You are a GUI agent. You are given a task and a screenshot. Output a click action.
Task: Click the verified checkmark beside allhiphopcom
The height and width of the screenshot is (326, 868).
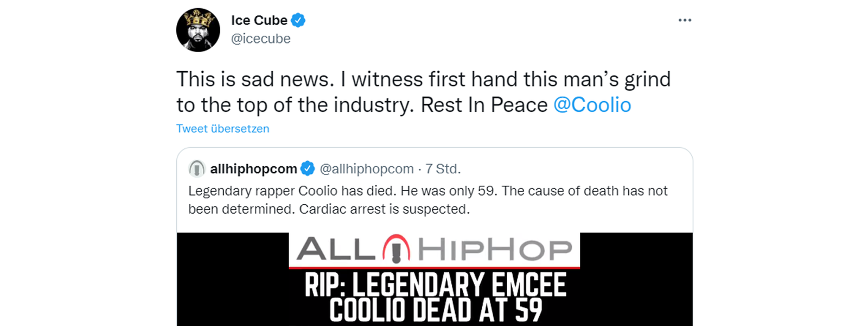pos(308,168)
